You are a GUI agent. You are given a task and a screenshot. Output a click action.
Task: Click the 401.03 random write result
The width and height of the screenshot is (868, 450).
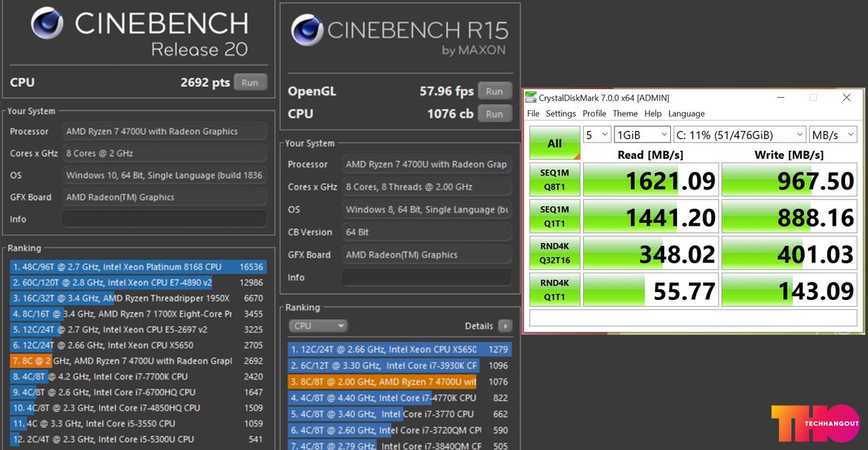point(790,252)
